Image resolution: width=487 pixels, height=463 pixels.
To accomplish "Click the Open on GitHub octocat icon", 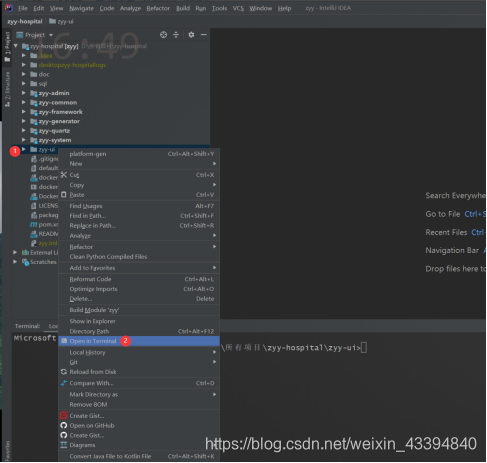I will [64, 425].
